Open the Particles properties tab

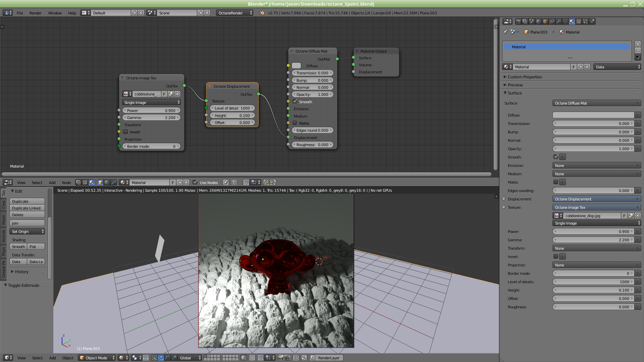tap(585, 21)
